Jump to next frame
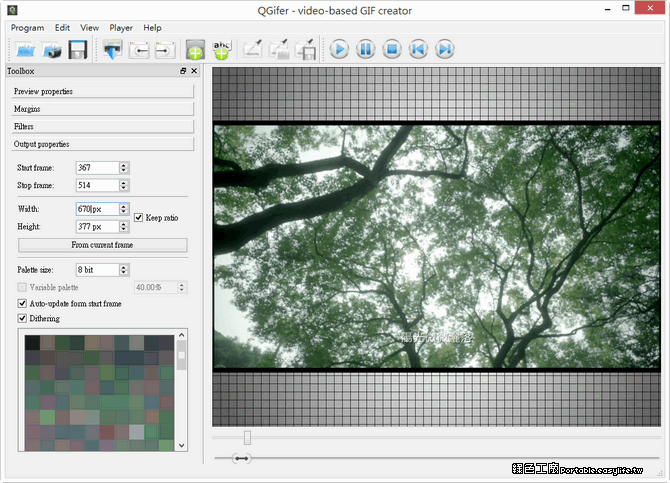This screenshot has width=670, height=483. (445, 49)
